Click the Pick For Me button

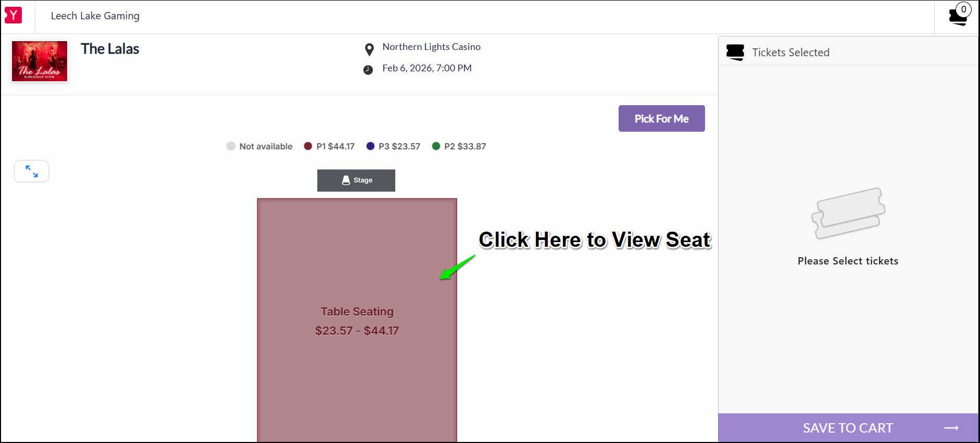pyautogui.click(x=661, y=119)
